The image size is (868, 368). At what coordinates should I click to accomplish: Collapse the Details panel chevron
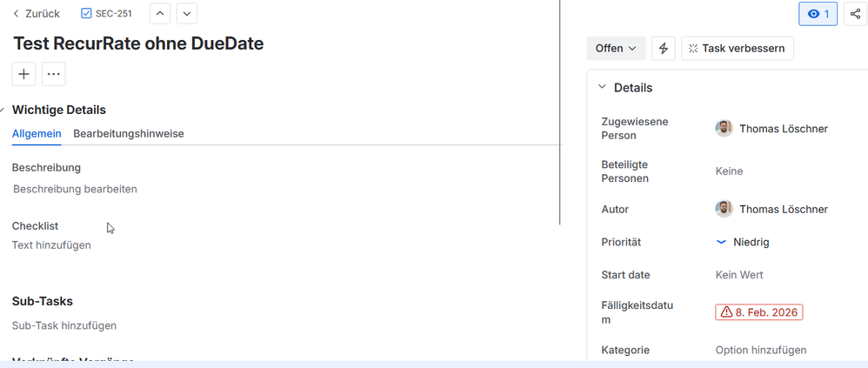pyautogui.click(x=602, y=88)
